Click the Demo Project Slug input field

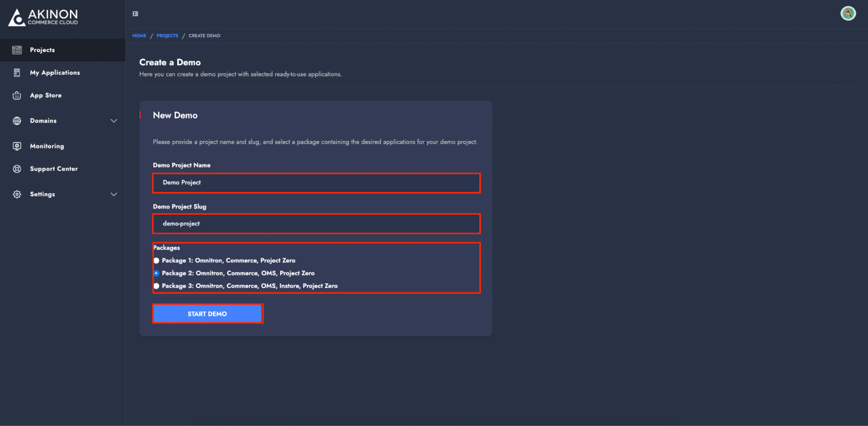click(316, 224)
